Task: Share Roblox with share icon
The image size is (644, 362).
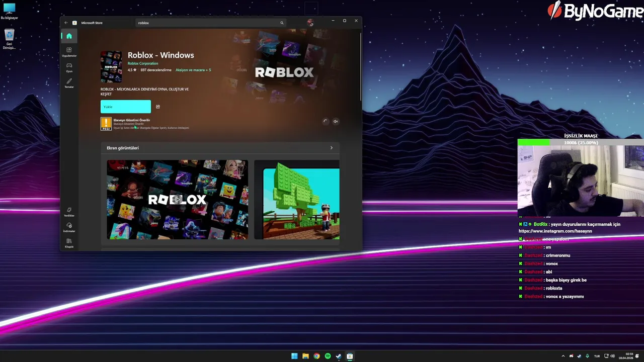Action: click(158, 107)
